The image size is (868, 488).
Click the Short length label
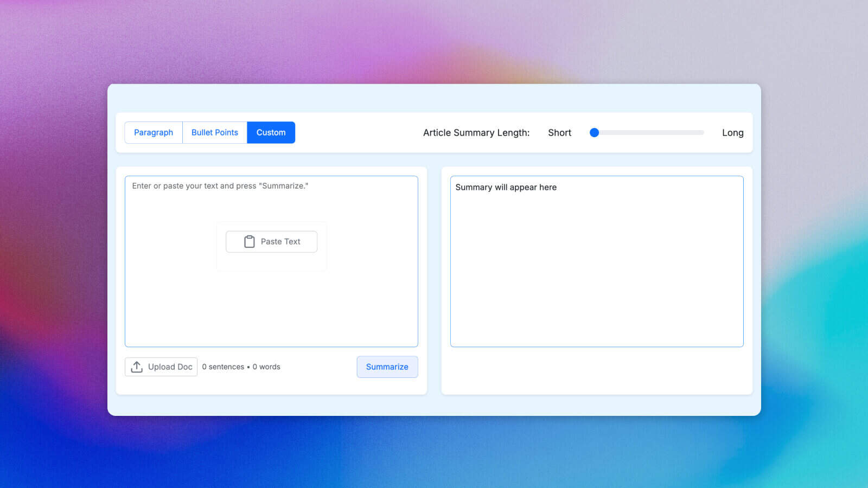pos(559,133)
